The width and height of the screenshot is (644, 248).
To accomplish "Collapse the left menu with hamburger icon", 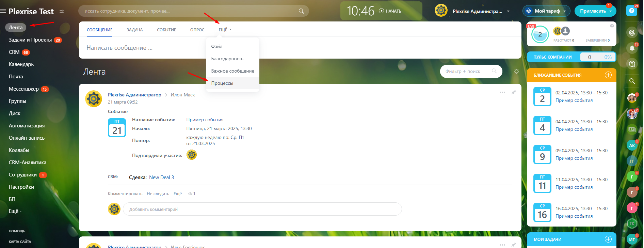I will pyautogui.click(x=3, y=11).
